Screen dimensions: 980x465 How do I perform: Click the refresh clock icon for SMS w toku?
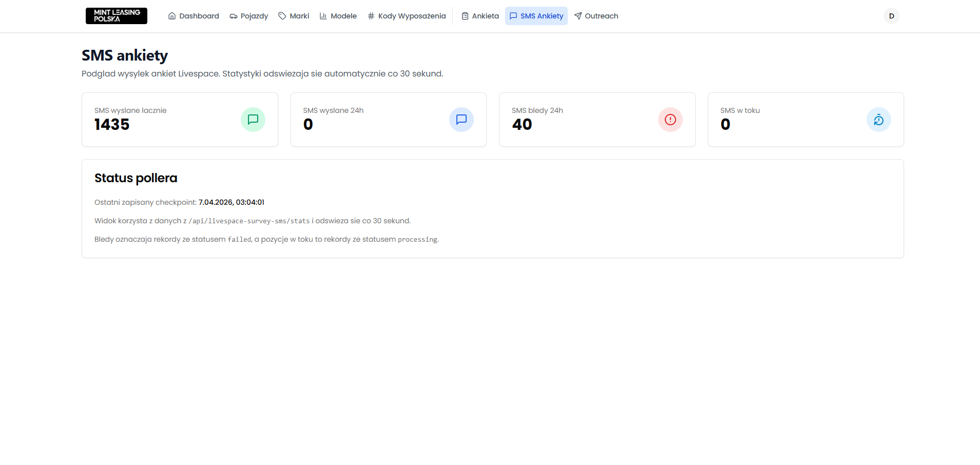(879, 120)
